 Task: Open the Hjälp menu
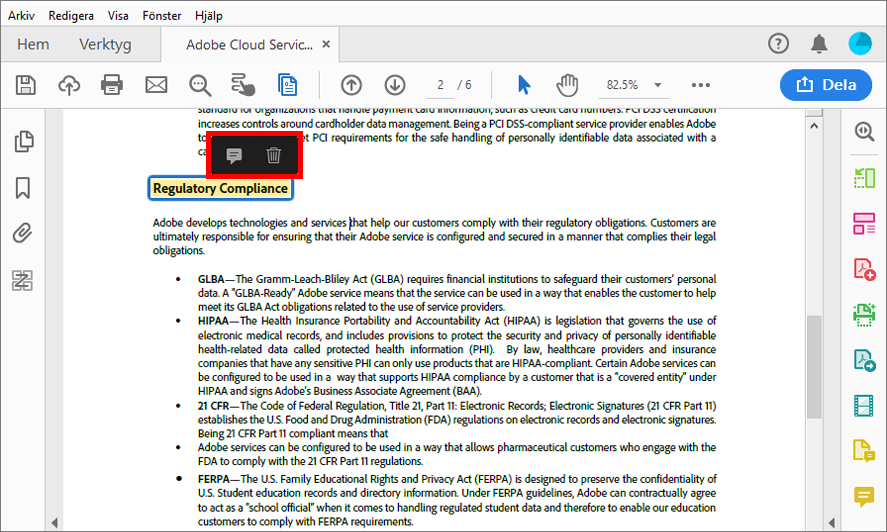tap(209, 15)
